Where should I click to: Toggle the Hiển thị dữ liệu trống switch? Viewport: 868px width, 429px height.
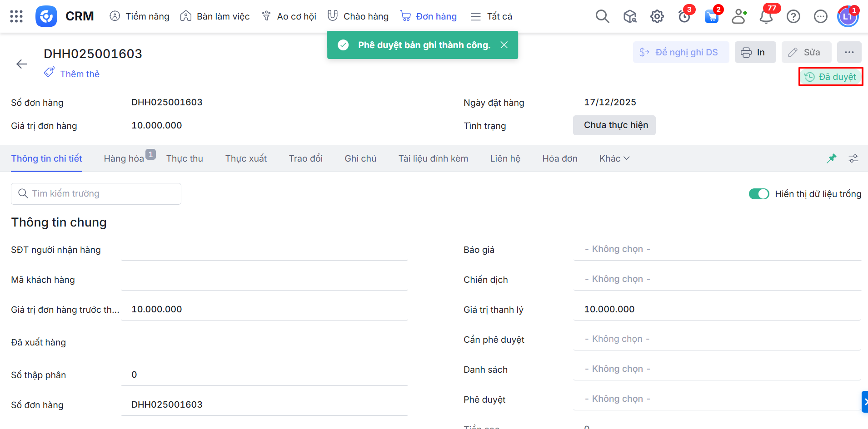(x=759, y=194)
